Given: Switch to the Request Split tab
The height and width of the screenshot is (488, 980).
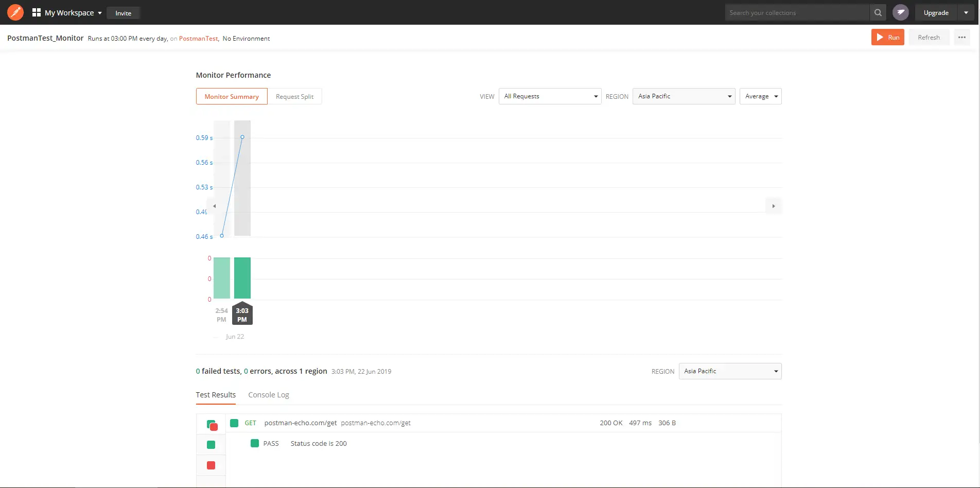Looking at the screenshot, I should click(x=294, y=97).
